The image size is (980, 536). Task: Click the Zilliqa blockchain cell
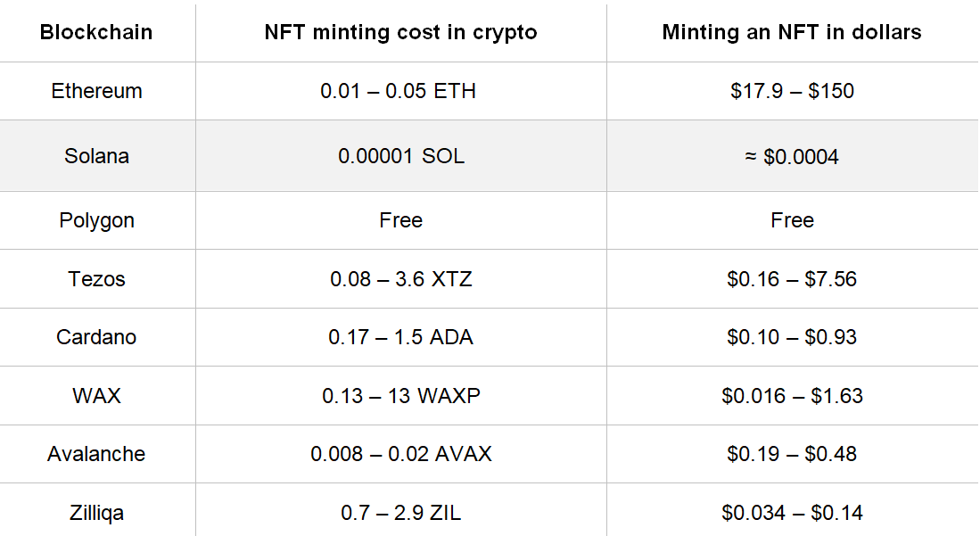pyautogui.click(x=96, y=513)
